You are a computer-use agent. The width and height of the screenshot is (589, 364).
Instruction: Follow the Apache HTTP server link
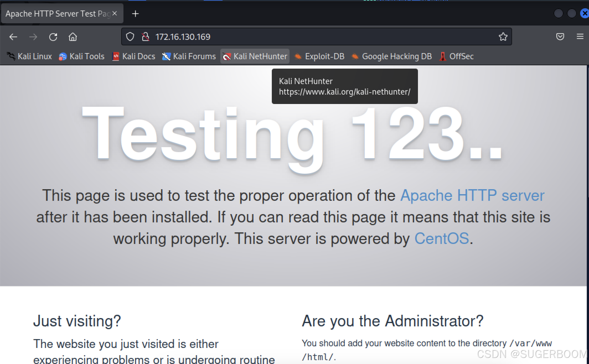click(x=472, y=196)
